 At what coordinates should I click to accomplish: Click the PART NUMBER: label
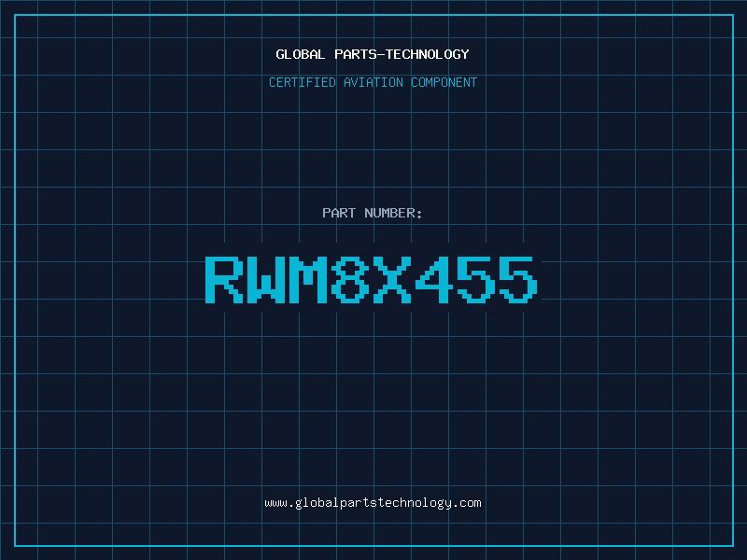[373, 213]
